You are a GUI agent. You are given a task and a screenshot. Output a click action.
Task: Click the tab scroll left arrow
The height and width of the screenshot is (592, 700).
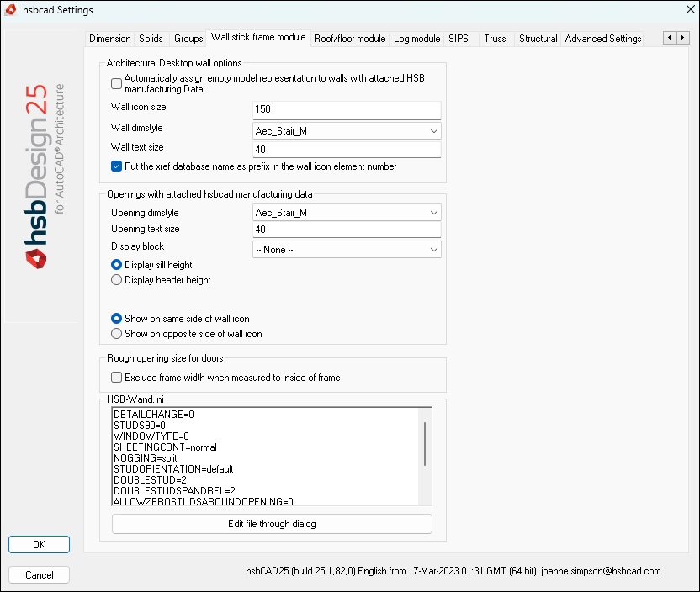(669, 38)
